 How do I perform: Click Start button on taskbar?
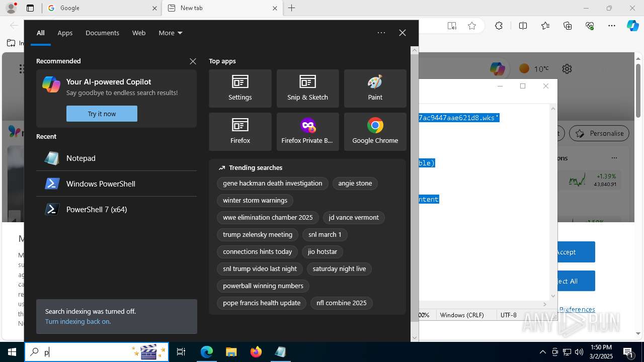point(12,352)
